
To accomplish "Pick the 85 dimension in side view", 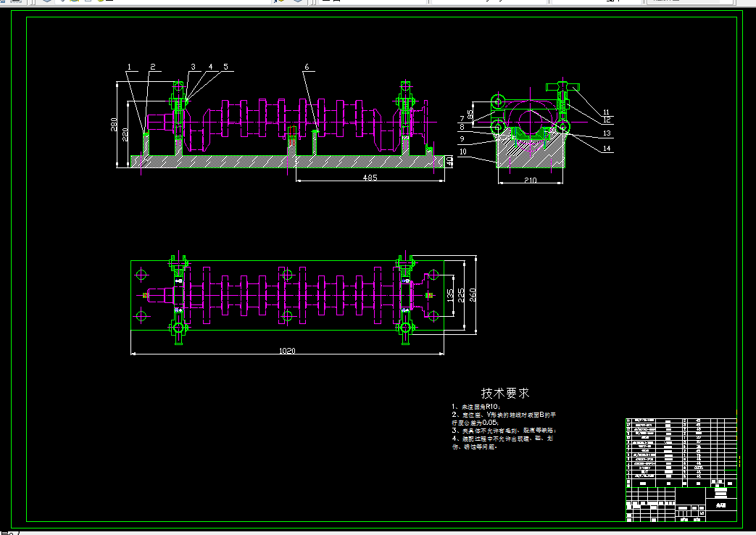I will pyautogui.click(x=470, y=115).
